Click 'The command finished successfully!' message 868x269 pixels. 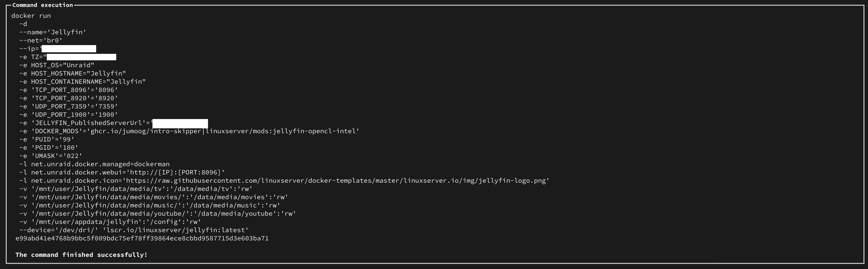81,255
